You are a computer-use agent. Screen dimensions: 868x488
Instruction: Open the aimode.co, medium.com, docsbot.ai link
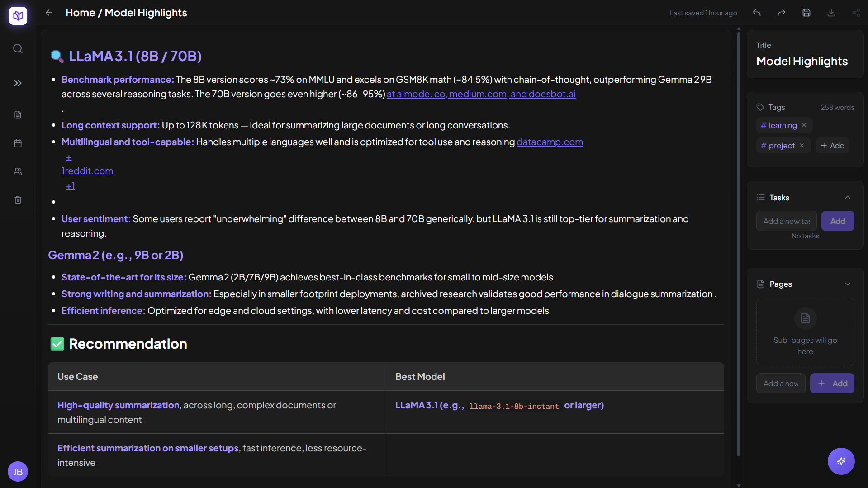[x=481, y=94]
